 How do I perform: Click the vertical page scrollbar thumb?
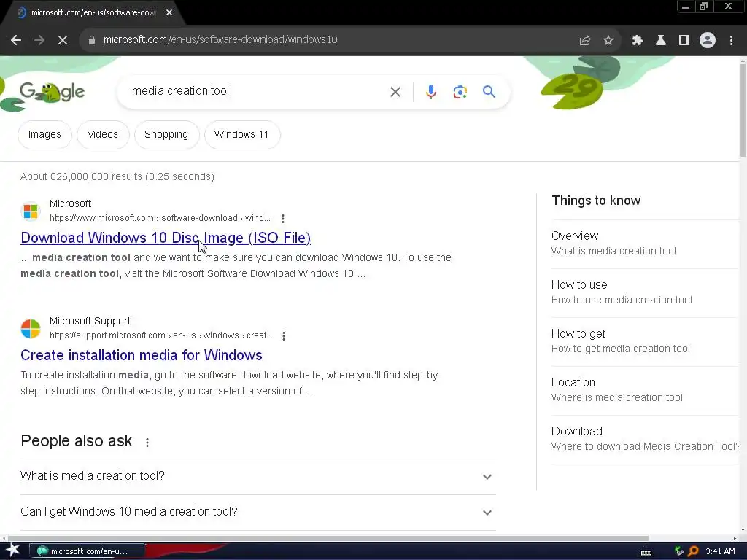743,109
